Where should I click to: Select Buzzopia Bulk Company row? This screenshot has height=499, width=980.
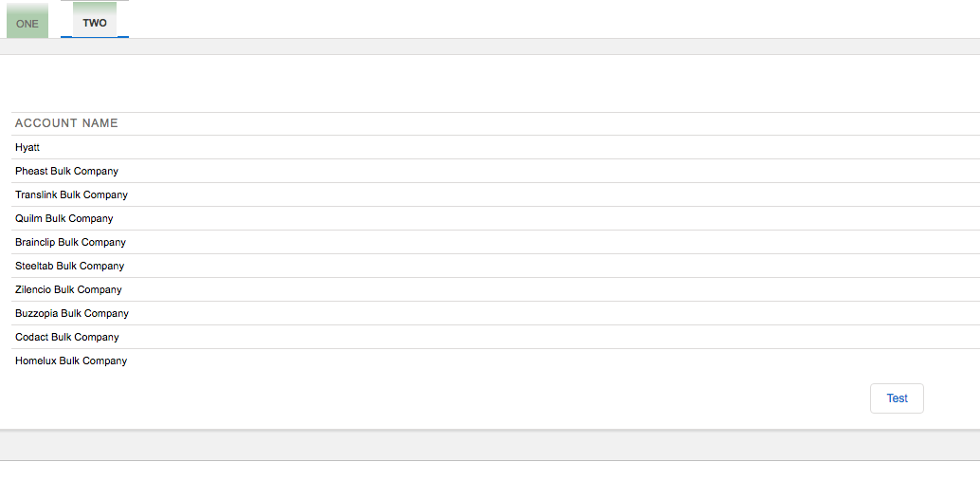72,313
